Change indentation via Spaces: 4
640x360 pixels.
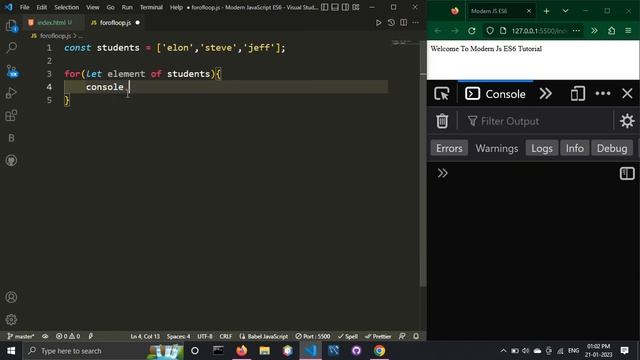[x=178, y=336]
